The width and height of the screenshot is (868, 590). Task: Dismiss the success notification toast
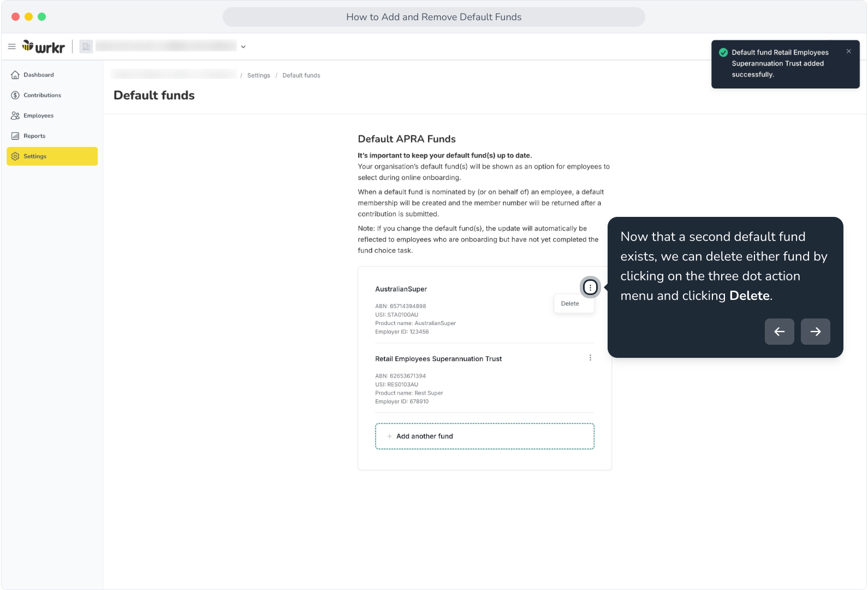click(849, 51)
